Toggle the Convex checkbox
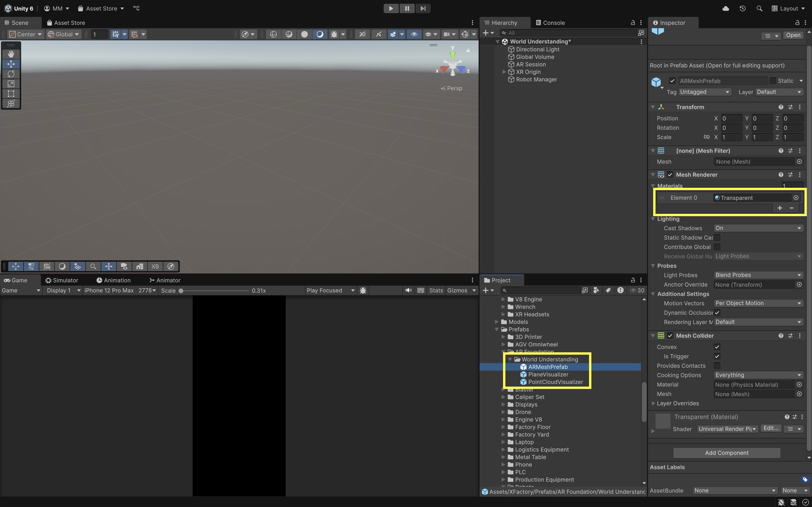Screen dimensions: 812x507 [x=717, y=347]
